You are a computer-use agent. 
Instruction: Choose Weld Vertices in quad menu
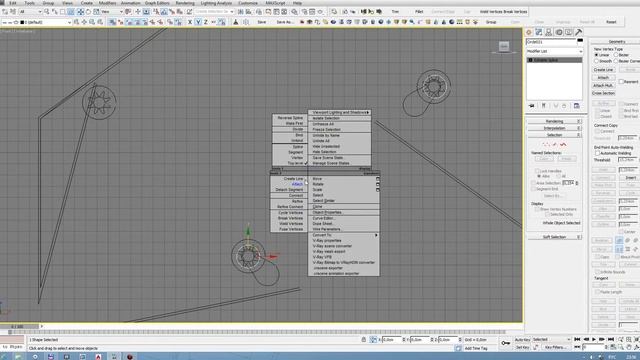point(291,224)
